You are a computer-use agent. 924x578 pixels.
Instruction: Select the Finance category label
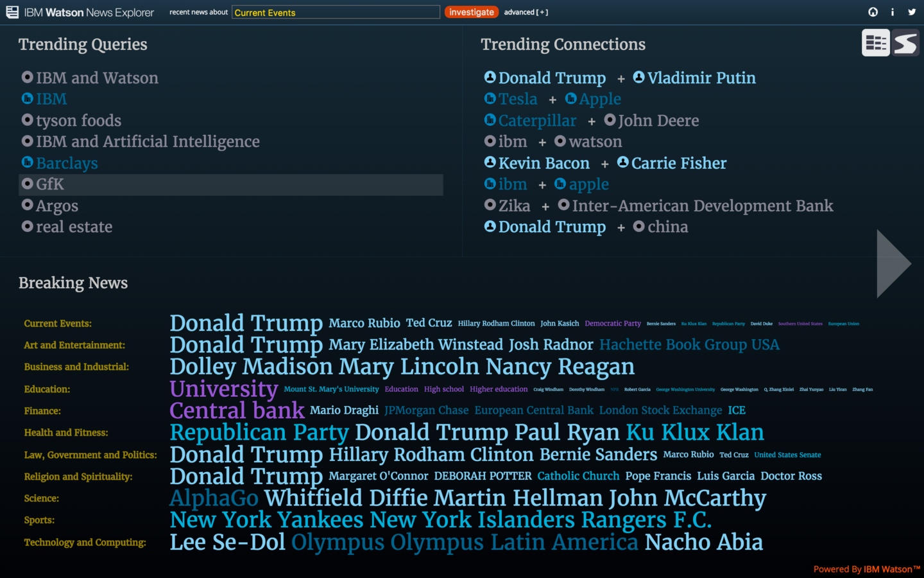(x=42, y=411)
